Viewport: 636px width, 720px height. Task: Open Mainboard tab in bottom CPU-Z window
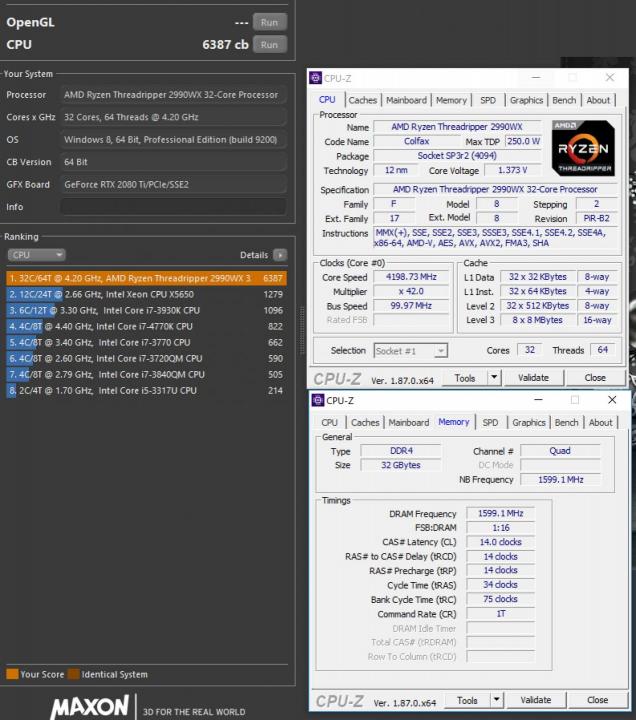tap(408, 422)
